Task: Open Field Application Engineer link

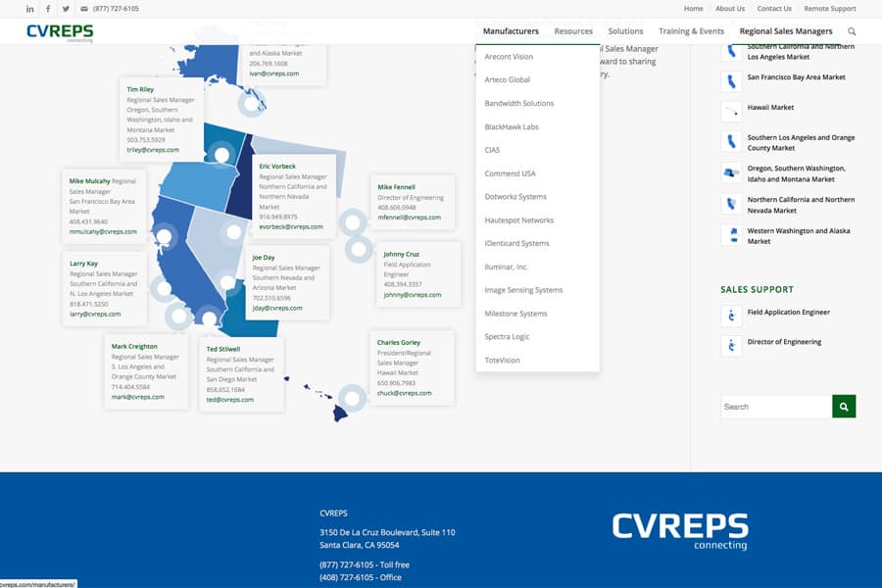Action: (788, 313)
